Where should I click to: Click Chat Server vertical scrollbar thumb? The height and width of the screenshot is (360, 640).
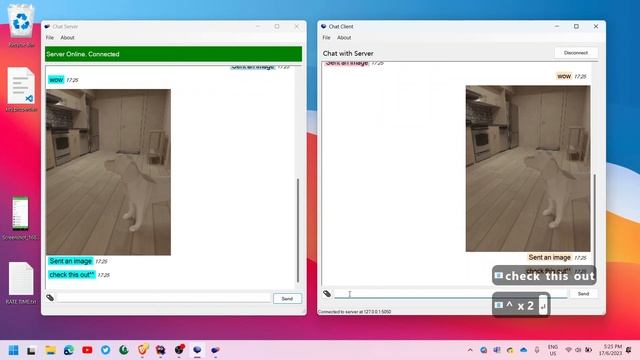click(x=298, y=230)
